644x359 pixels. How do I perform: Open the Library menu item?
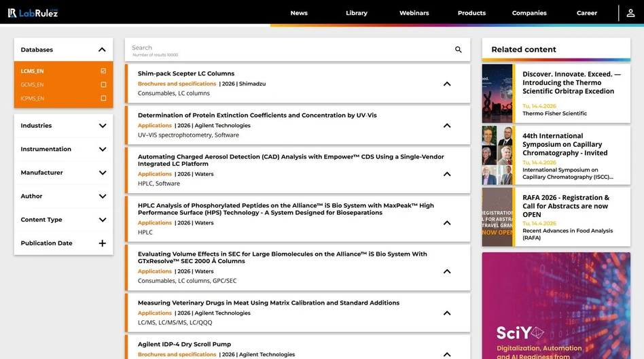coord(357,13)
